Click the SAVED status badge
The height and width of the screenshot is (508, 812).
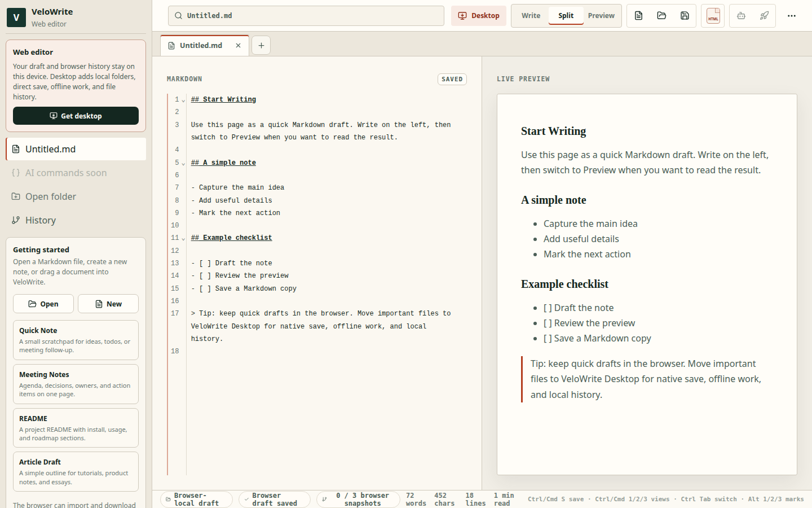(452, 79)
